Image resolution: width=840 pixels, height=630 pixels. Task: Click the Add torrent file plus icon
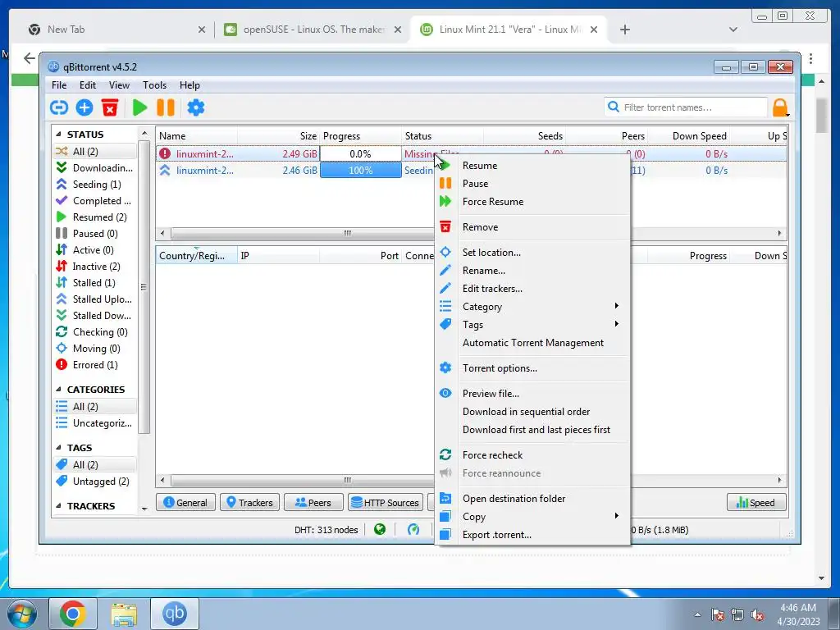click(x=84, y=107)
